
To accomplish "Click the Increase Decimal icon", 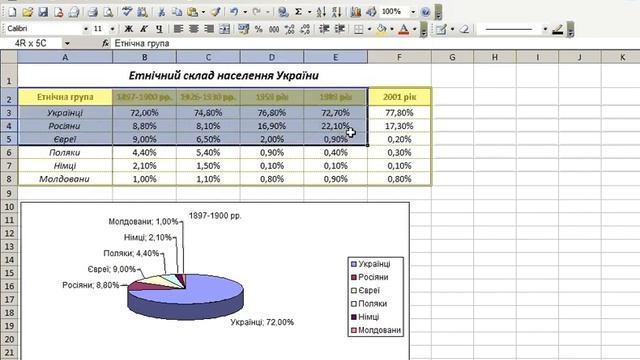I will (289, 29).
